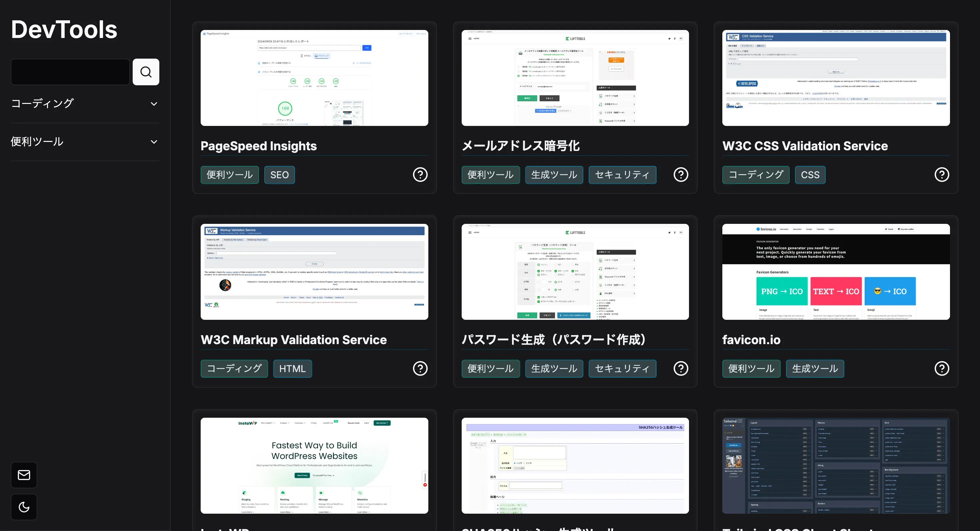
Task: Select SEO tag on PageSpeed Insights card
Action: (x=280, y=175)
